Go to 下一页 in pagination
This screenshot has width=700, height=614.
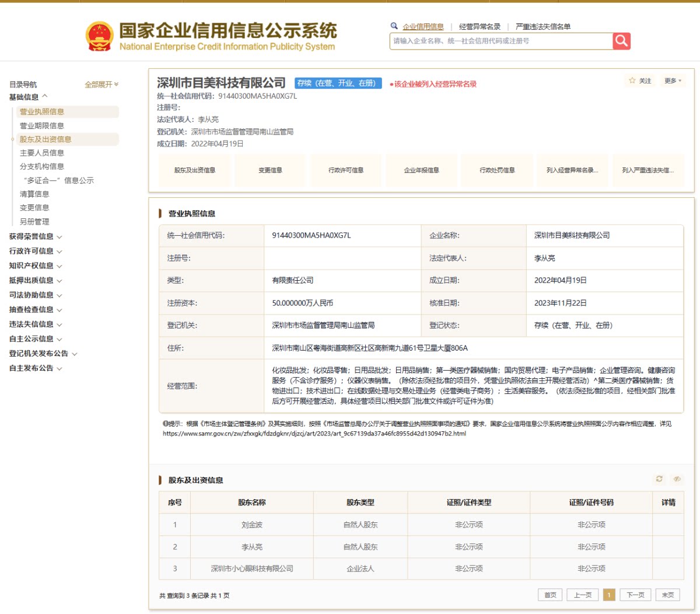coord(635,595)
